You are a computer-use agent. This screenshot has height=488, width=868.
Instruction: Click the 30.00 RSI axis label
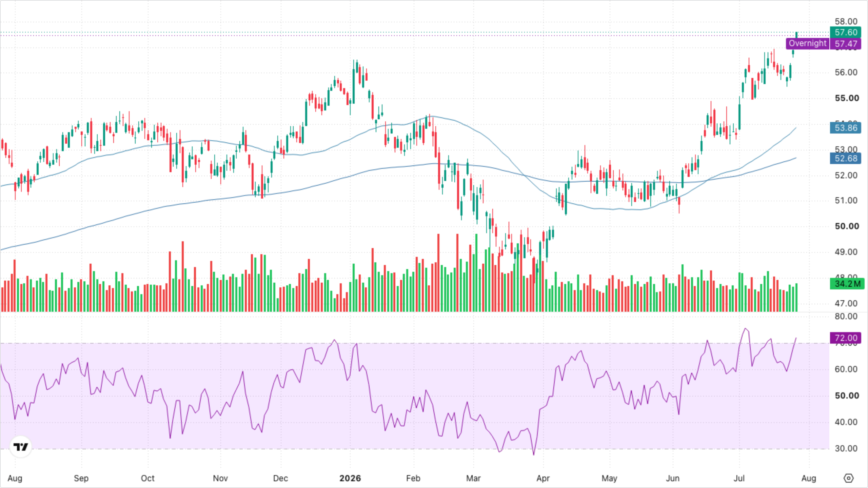click(x=846, y=448)
